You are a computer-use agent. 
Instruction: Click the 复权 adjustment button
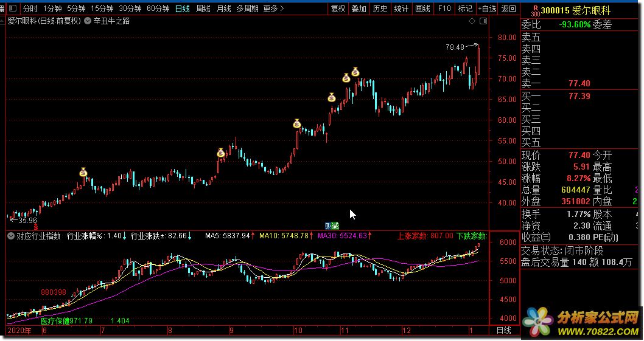point(338,9)
